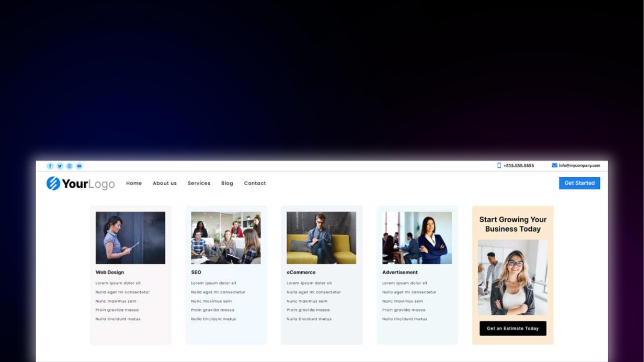This screenshot has width=644, height=362.
Task: Open the Blog menu item
Action: point(228,183)
